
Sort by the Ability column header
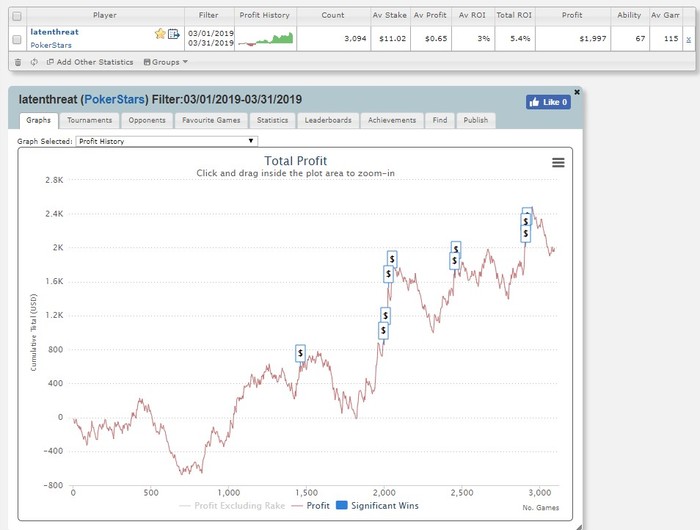[x=629, y=15]
